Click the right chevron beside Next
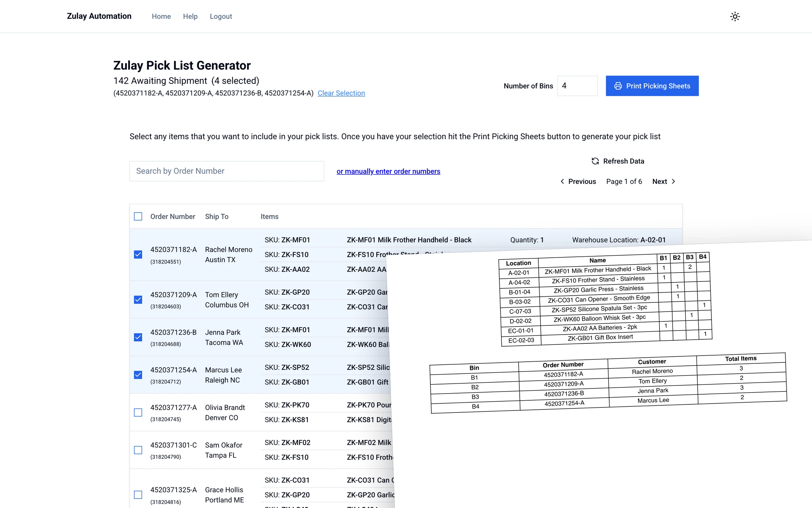Image resolution: width=812 pixels, height=508 pixels. pyautogui.click(x=673, y=182)
